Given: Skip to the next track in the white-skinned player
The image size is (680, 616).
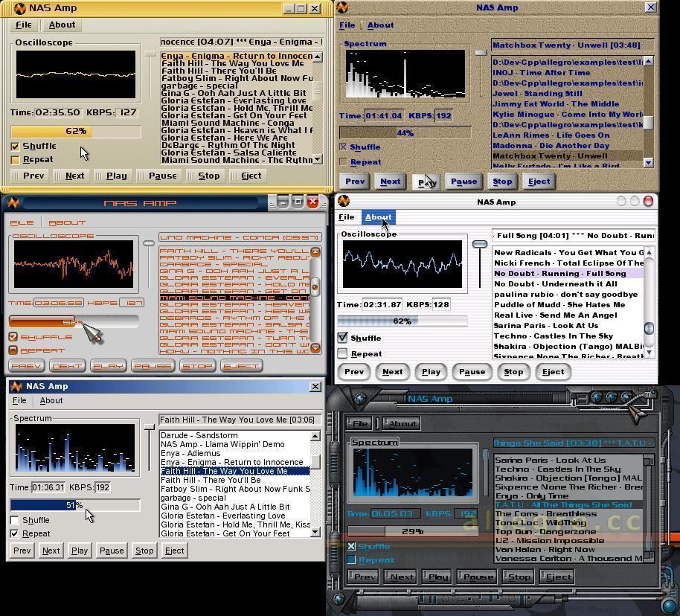Looking at the screenshot, I should click(392, 371).
